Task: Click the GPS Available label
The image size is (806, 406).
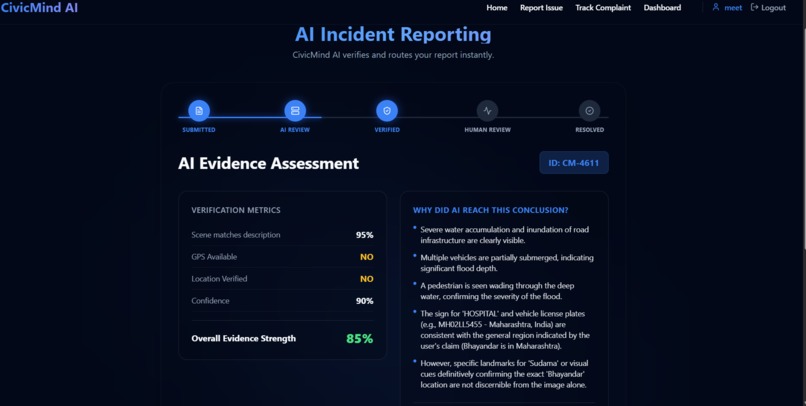Action: (214, 257)
